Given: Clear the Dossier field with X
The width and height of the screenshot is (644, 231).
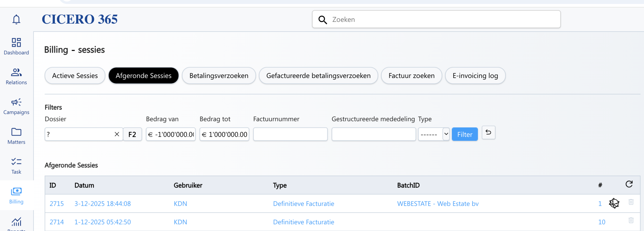Looking at the screenshot, I should (117, 134).
